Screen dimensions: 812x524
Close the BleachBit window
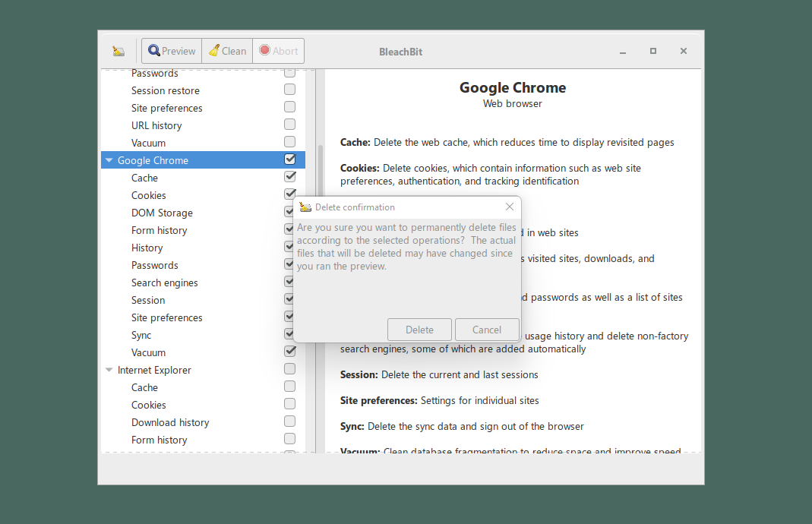pos(684,51)
